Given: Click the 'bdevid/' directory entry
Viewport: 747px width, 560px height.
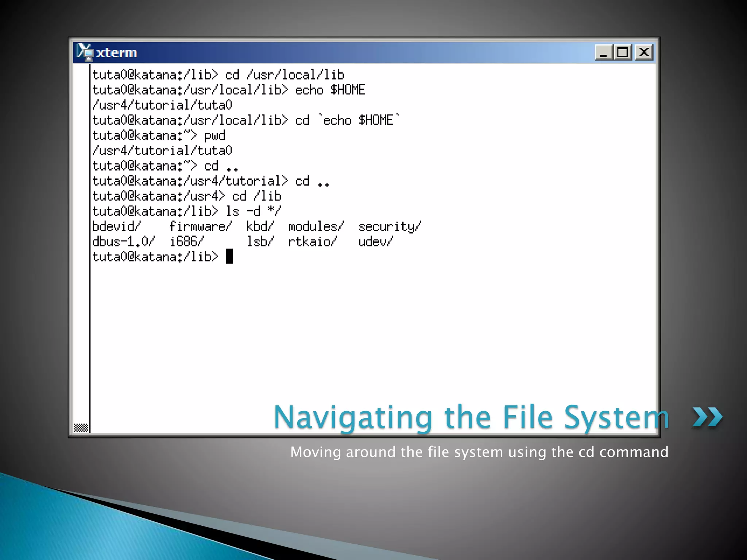Looking at the screenshot, I should coord(116,227).
